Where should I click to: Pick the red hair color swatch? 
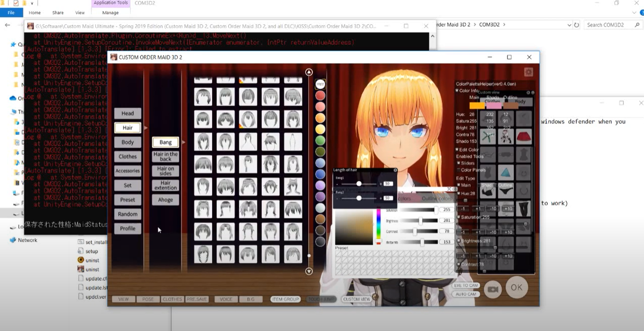[320, 95]
